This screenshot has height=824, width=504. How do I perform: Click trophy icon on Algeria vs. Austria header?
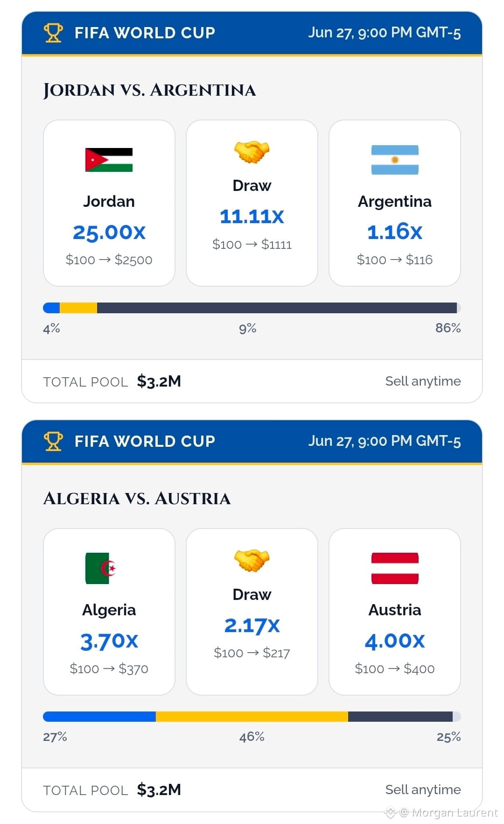coord(53,441)
